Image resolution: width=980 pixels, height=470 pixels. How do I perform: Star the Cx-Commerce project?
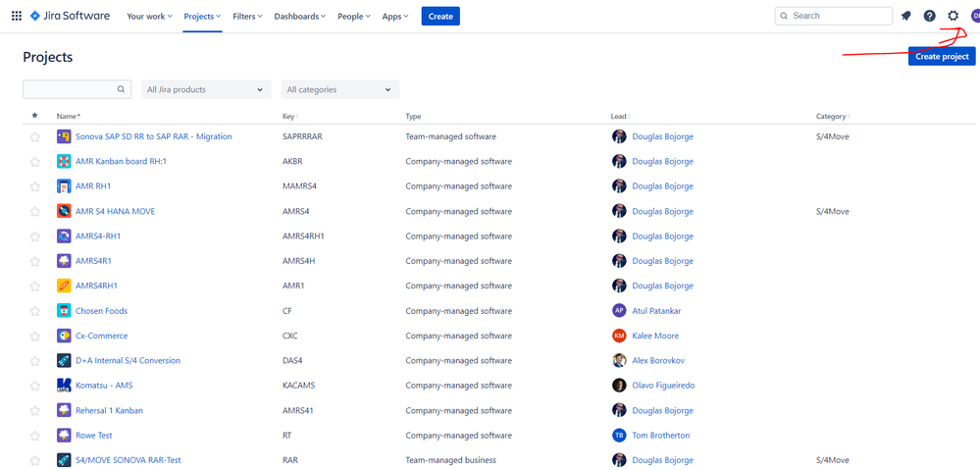point(35,336)
